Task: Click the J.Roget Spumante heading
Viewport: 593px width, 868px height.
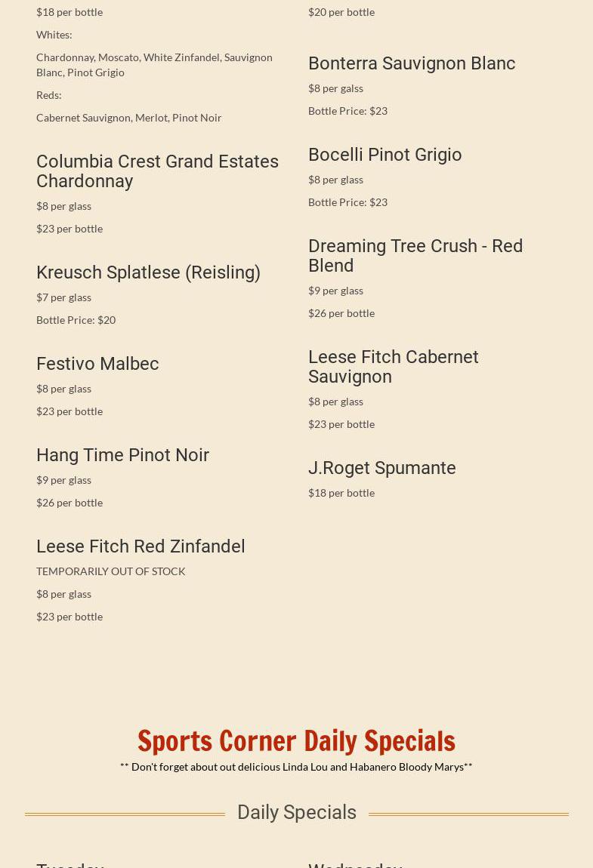Action: coord(381,468)
